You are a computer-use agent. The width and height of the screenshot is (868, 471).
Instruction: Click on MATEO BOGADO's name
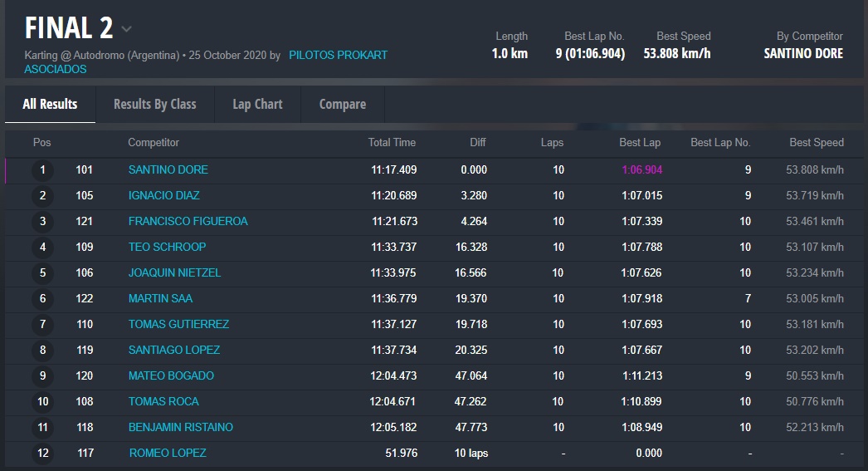click(x=171, y=375)
